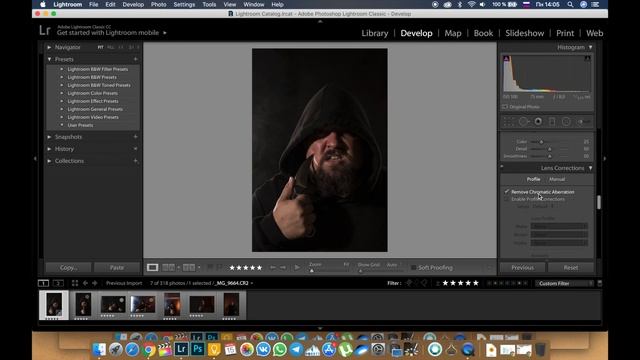Image resolution: width=640 pixels, height=360 pixels.
Task: Select the Radial Filter tool
Action: pyautogui.click(x=566, y=122)
